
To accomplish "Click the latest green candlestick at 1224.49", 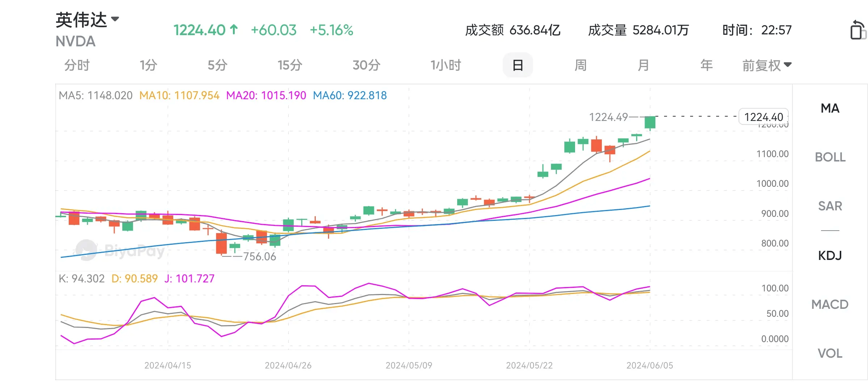I will (650, 122).
